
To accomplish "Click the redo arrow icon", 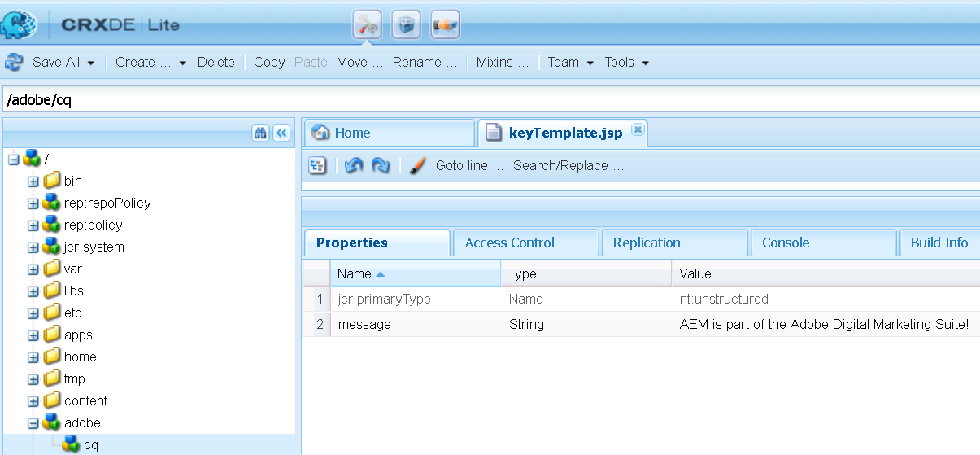I will (381, 165).
